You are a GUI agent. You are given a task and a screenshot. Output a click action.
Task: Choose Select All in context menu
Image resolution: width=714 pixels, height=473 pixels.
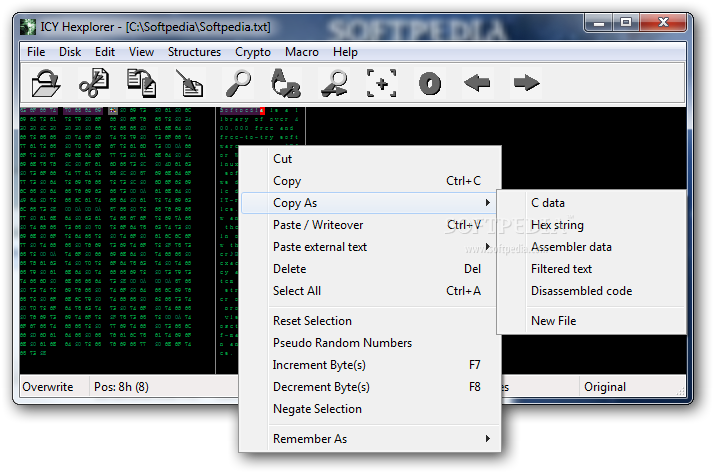tap(370, 291)
